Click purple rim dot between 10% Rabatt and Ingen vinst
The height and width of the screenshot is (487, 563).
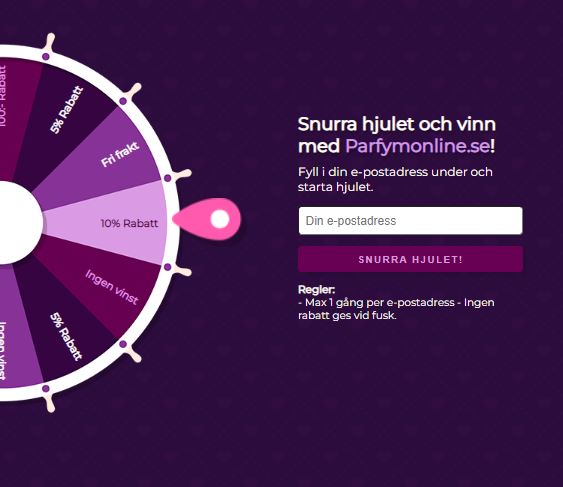click(168, 267)
